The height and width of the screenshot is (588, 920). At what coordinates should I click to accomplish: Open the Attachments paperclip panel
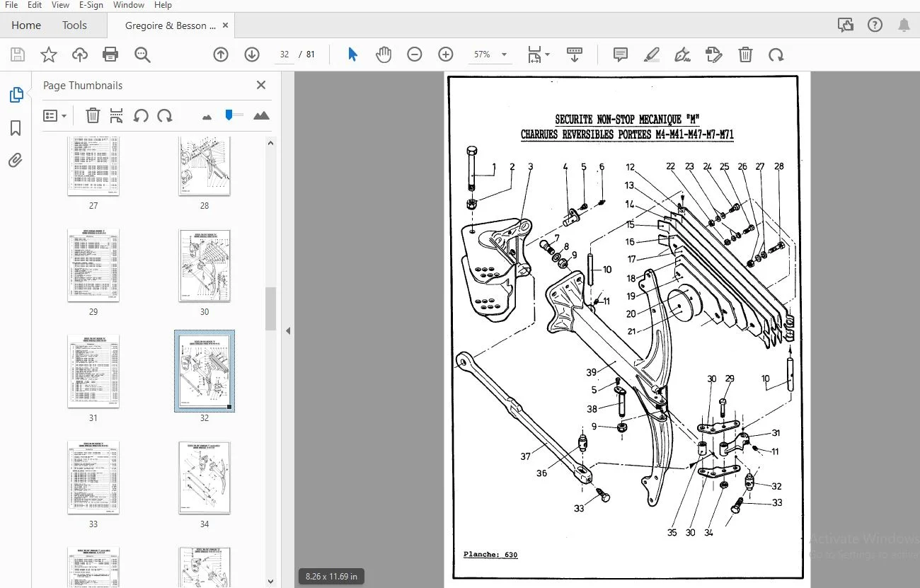pyautogui.click(x=16, y=161)
